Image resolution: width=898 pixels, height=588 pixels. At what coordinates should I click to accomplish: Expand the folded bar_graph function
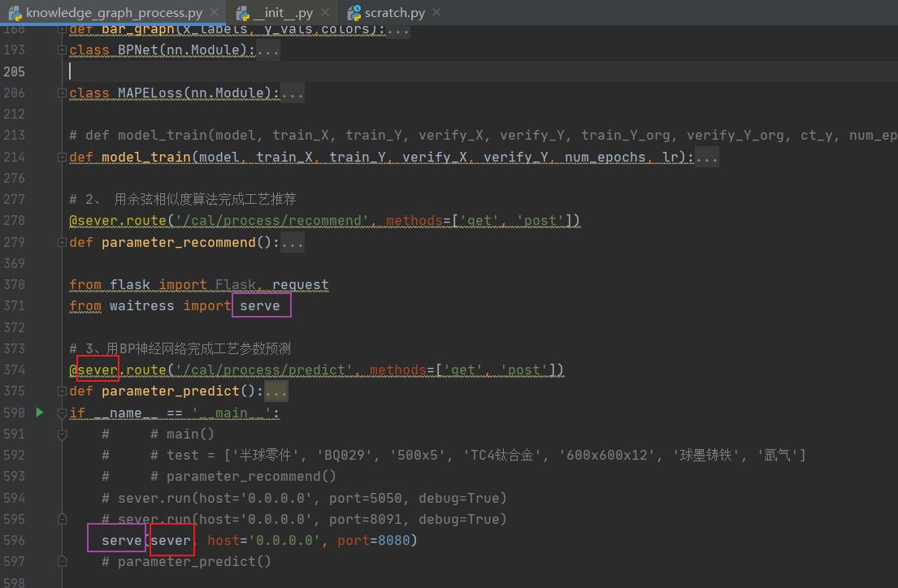(x=61, y=28)
